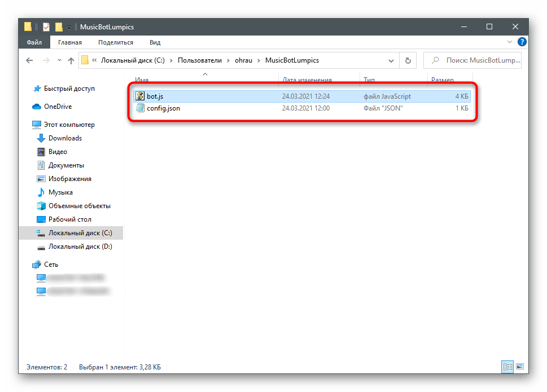The height and width of the screenshot is (392, 547).
Task: Open Quick Access Toolbar customize dropdown
Action: click(69, 27)
